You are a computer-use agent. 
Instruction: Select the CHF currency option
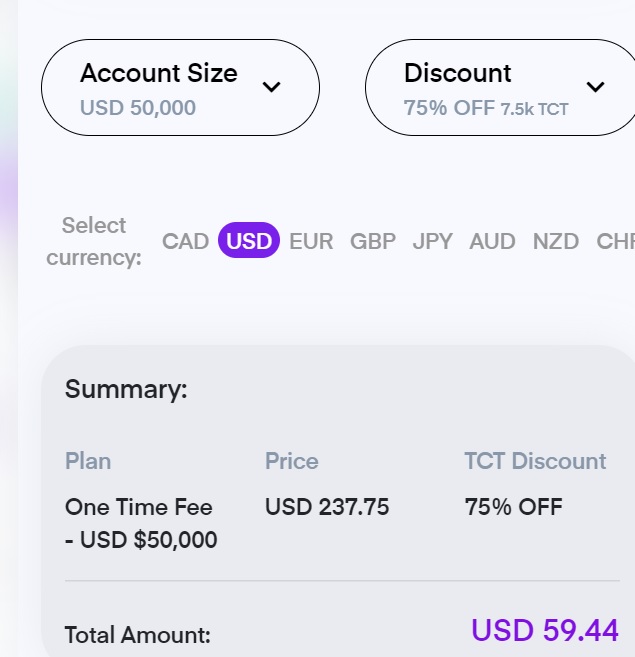[615, 241]
